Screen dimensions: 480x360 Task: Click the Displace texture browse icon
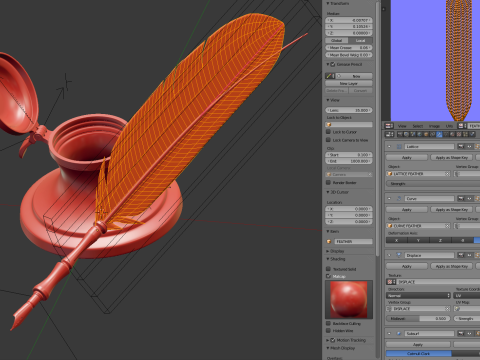(391, 282)
